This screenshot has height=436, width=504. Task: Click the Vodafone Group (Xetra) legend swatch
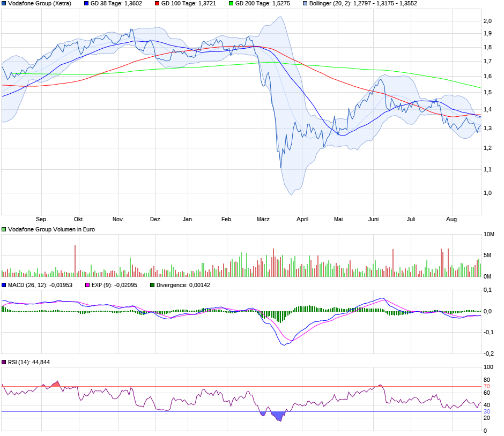[x=4, y=4]
